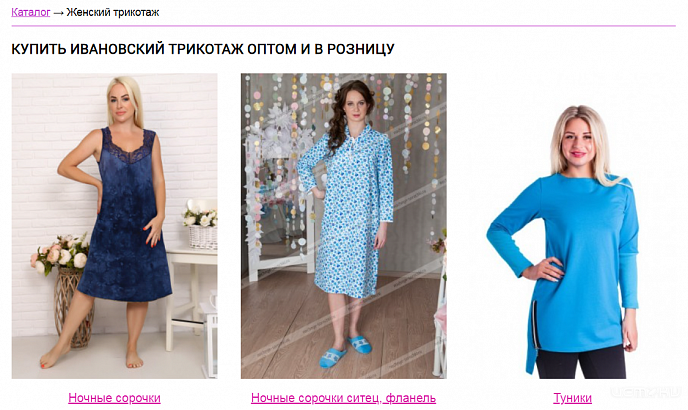Click the arrow separator in the breadcrumb
Screen dimensions: 688x410
tap(58, 13)
